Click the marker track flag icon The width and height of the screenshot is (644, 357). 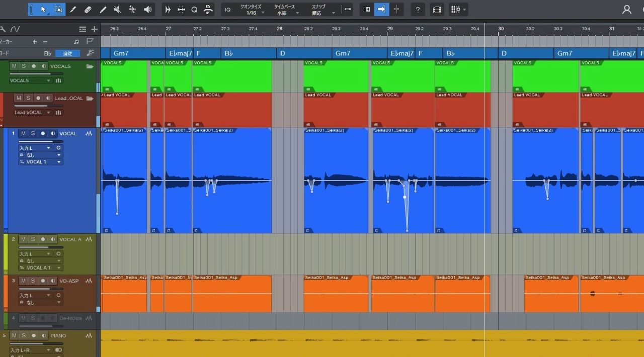(90, 41)
